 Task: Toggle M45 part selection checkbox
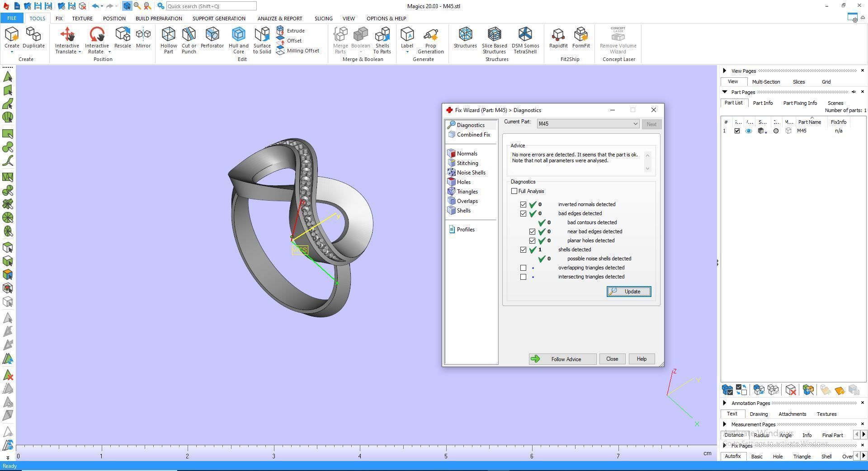pyautogui.click(x=737, y=131)
